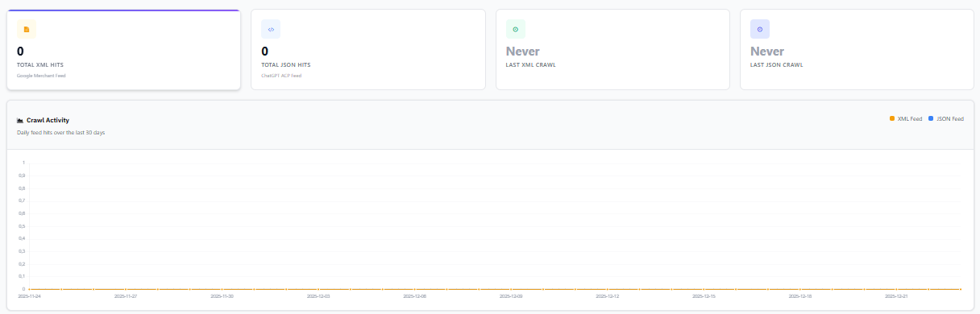Click the 2025-12-03 axis date
The height and width of the screenshot is (314, 980).
pos(318,296)
